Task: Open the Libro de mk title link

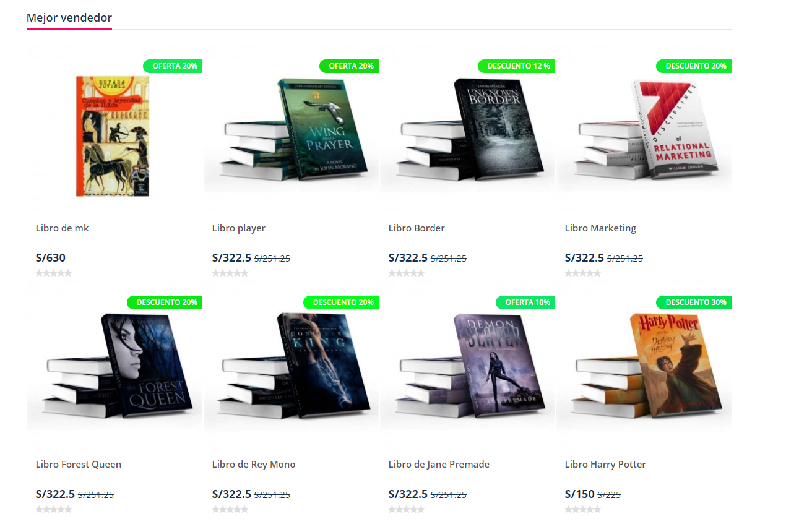Action: click(x=63, y=228)
